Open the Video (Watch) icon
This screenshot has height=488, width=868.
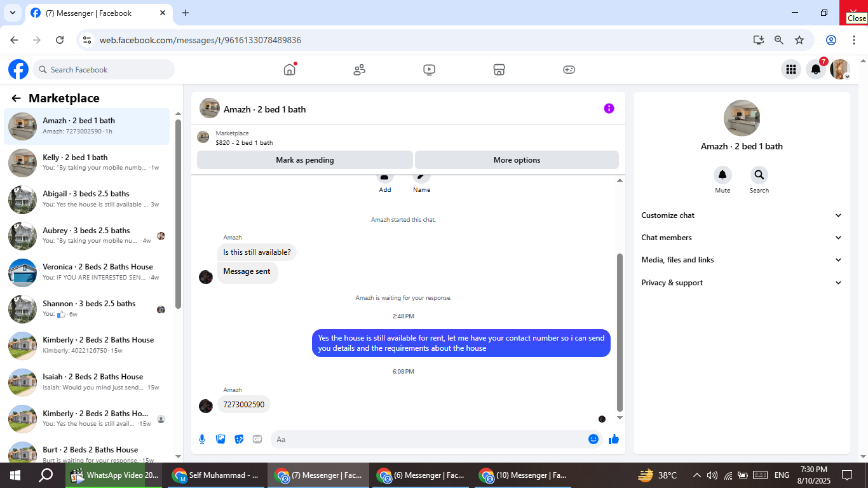click(430, 70)
